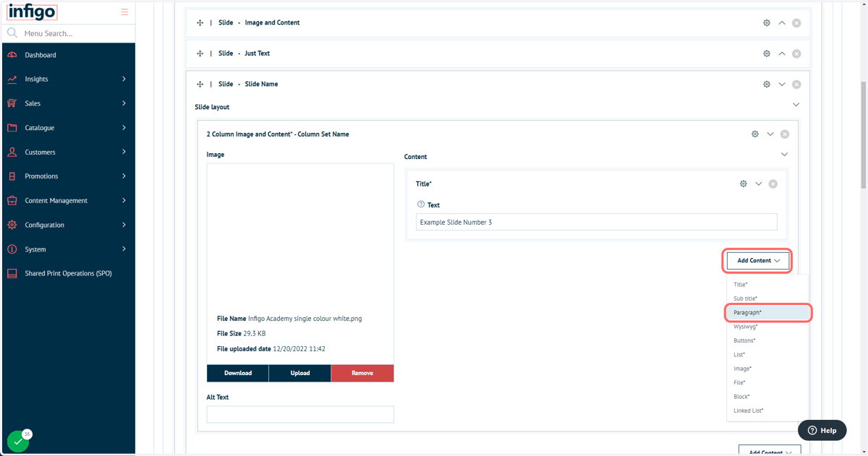The width and height of the screenshot is (868, 456).
Task: Click the Customers person icon
Action: pos(12,152)
